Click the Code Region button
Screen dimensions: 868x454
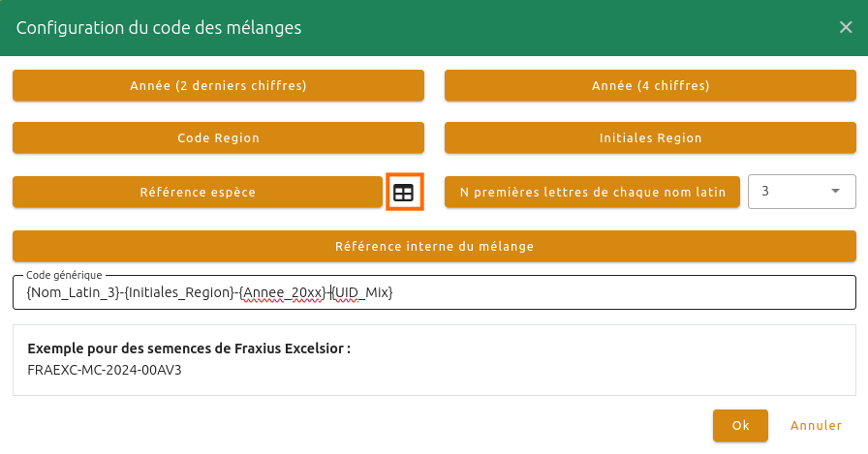[x=218, y=138]
